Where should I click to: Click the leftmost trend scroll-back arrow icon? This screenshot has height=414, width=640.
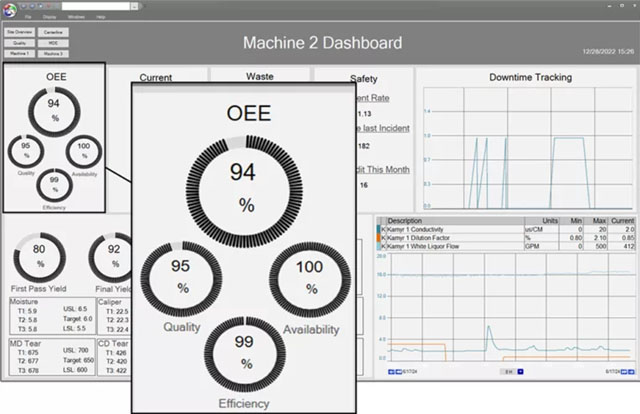391,372
